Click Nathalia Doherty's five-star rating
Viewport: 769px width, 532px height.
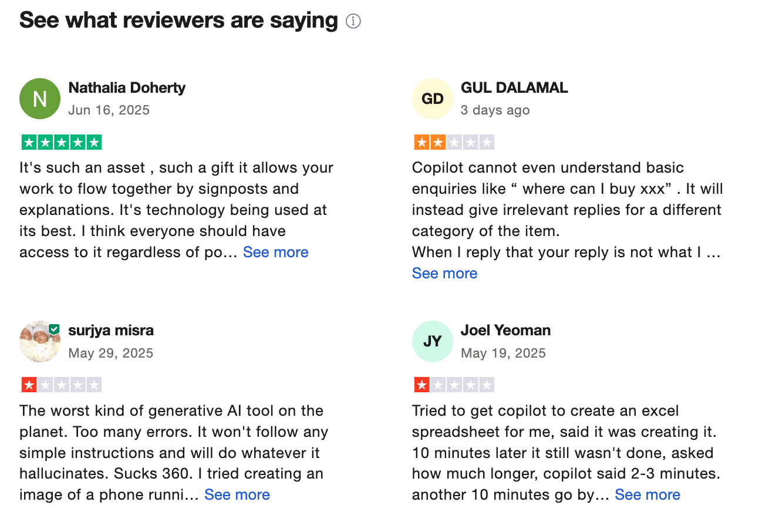62,142
